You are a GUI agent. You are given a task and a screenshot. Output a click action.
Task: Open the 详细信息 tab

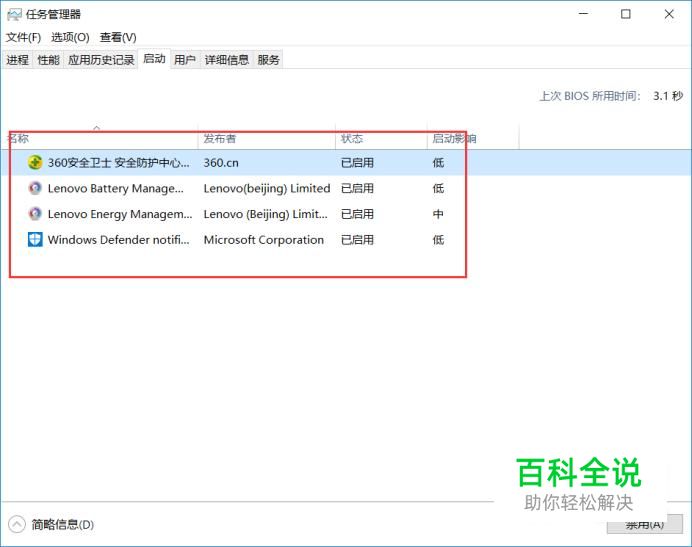[227, 60]
